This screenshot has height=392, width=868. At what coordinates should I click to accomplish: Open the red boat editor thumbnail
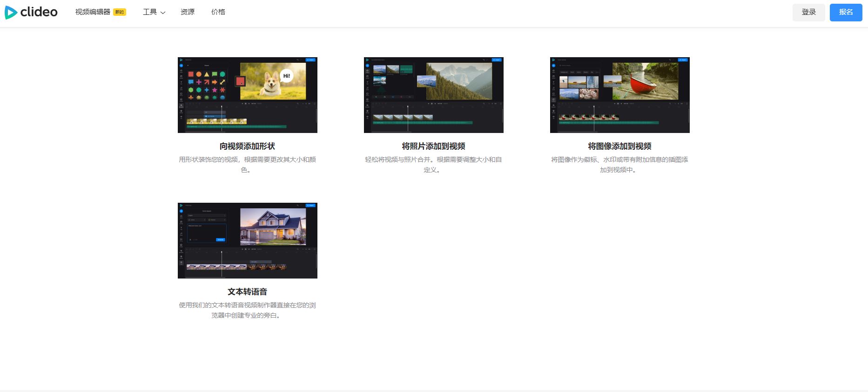[x=620, y=95]
